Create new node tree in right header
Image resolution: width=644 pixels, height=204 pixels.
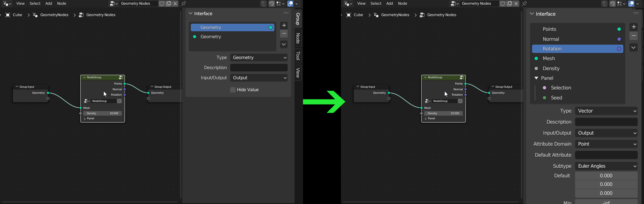coord(510,4)
